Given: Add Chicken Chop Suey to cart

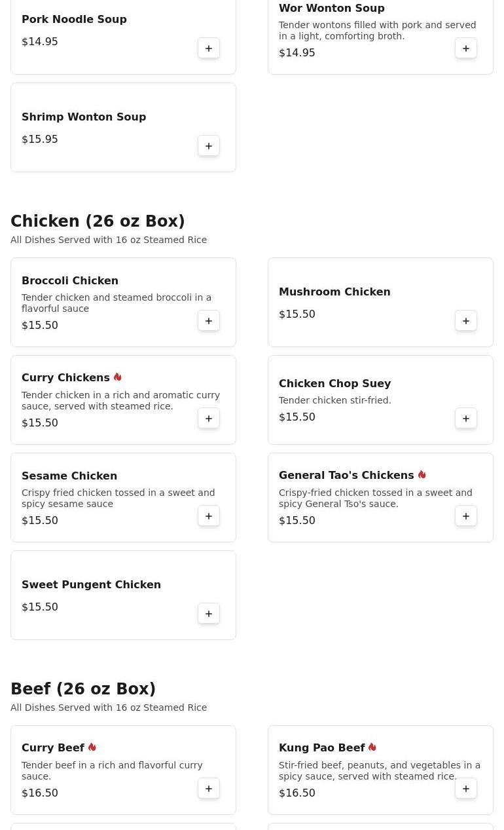Looking at the screenshot, I should click(x=466, y=419).
